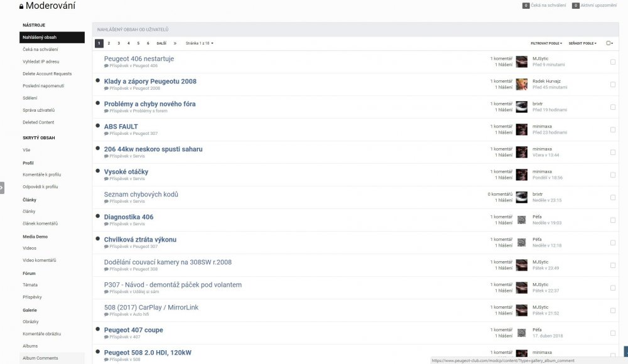Open Čeká na schválení in sidebar
The image size is (628, 364).
[x=40, y=49]
